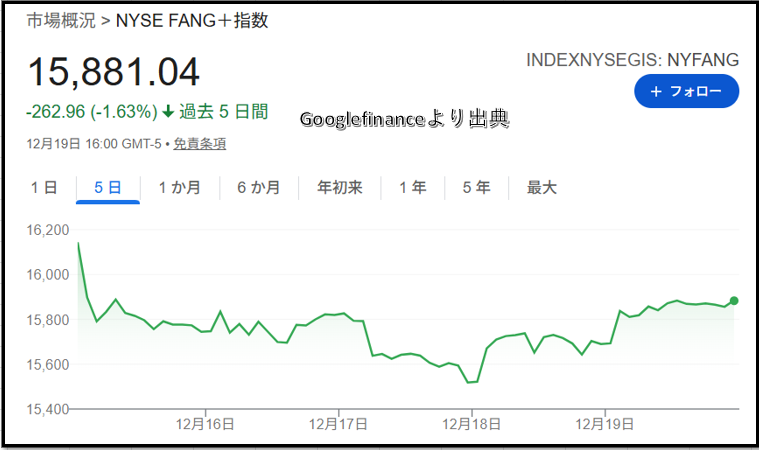The height and width of the screenshot is (450, 759).
Task: Switch to the 5年 range tab
Action: click(476, 187)
